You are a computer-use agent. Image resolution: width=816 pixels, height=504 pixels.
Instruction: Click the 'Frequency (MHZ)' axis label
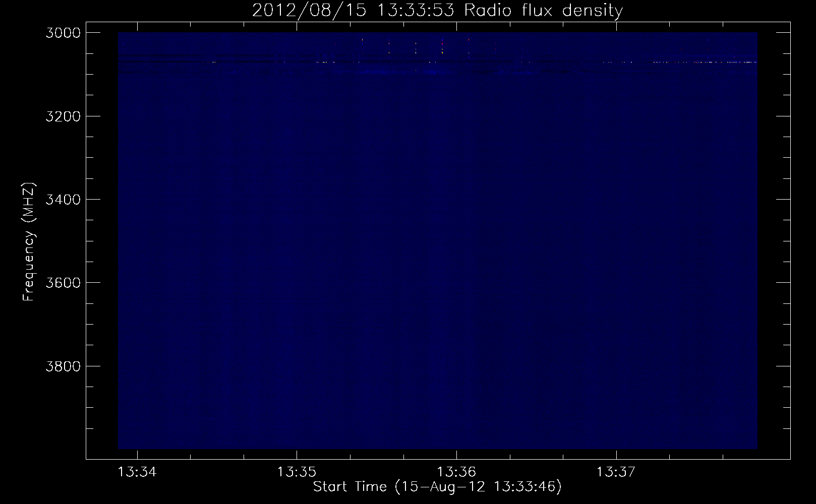pos(29,242)
